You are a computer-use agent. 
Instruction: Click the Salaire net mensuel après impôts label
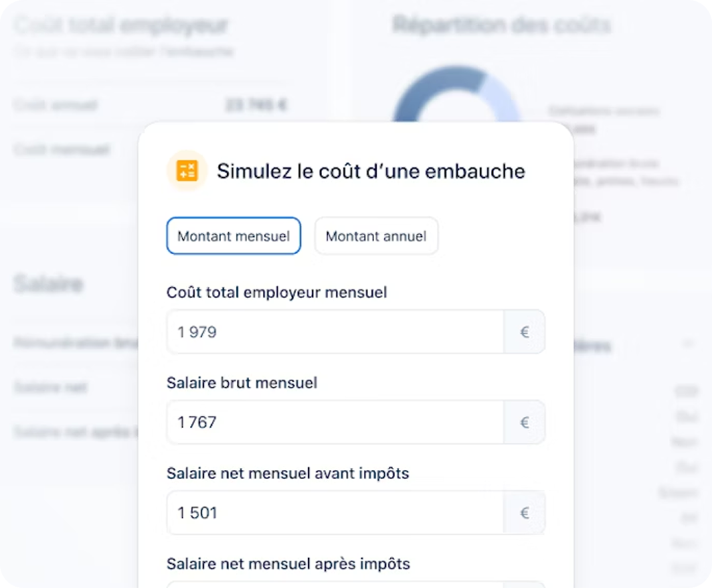point(288,564)
